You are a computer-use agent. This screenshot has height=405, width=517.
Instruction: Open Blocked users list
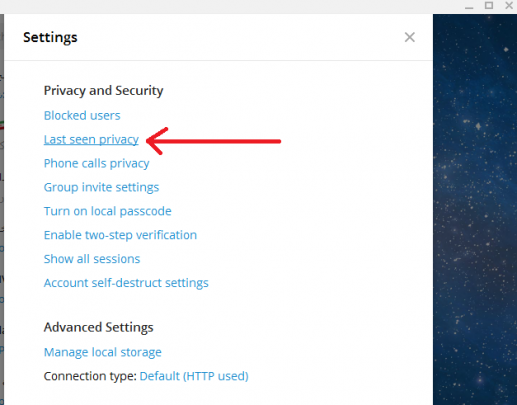coord(82,115)
